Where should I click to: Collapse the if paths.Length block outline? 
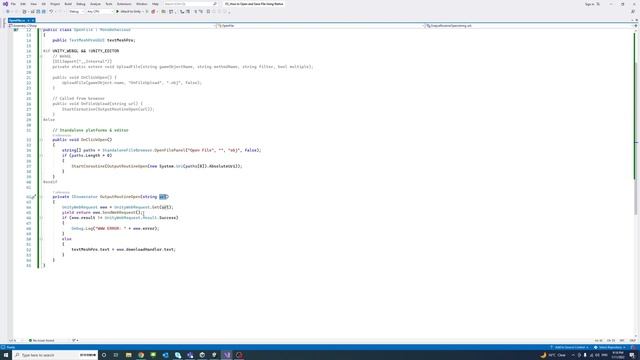tap(41, 156)
